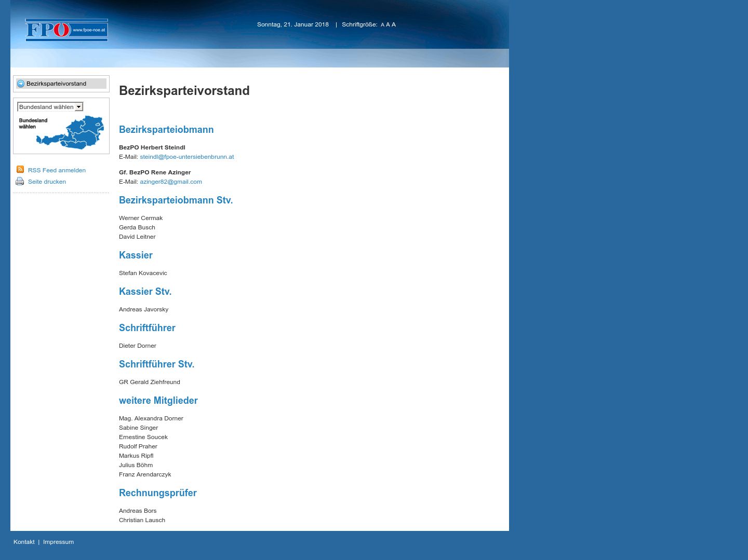The image size is (748, 560).
Task: Click the name Andreas Javorsky
Action: pyautogui.click(x=143, y=309)
